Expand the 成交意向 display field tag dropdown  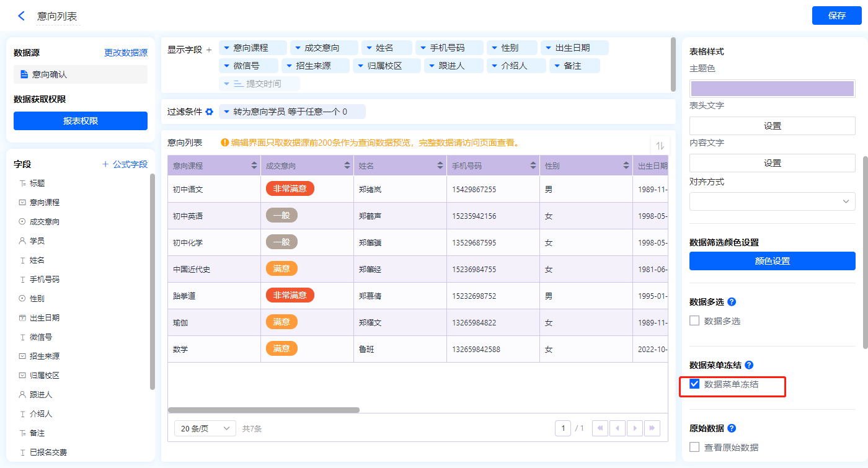298,48
